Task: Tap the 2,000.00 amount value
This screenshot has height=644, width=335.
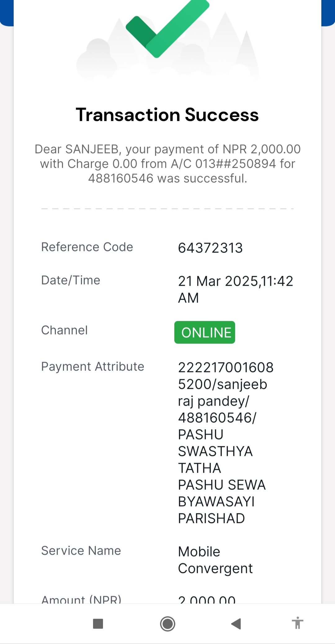Action: coord(207,600)
